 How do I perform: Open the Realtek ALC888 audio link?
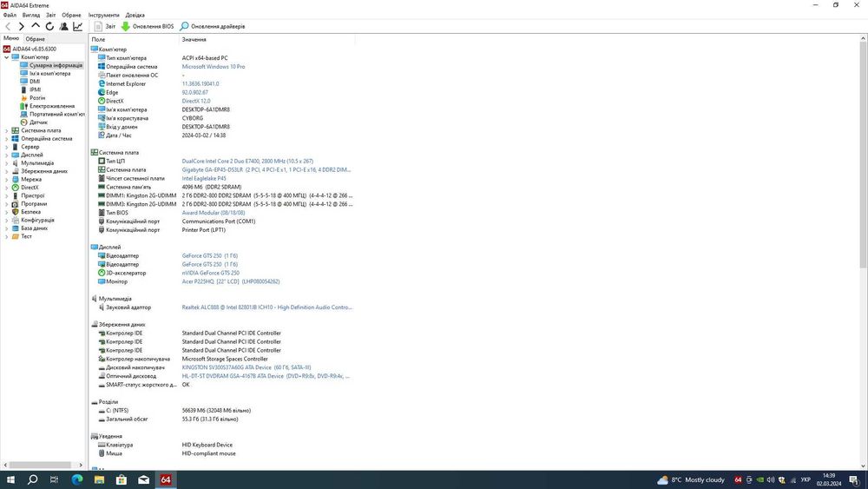click(266, 307)
